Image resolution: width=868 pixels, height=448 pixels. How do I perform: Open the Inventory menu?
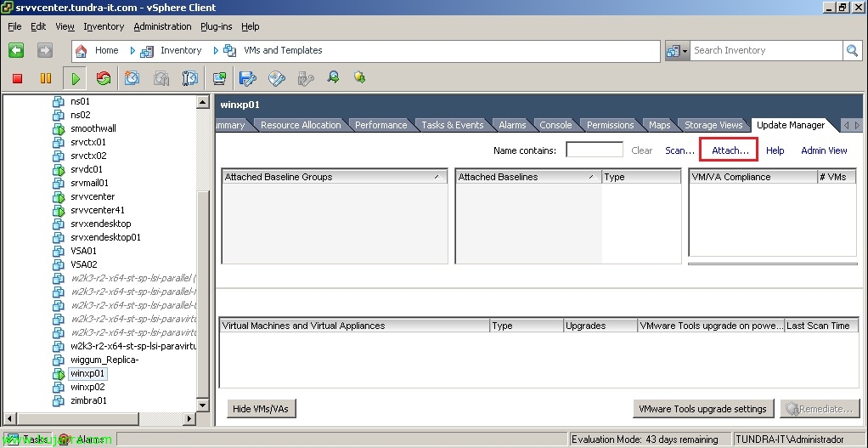[x=104, y=26]
